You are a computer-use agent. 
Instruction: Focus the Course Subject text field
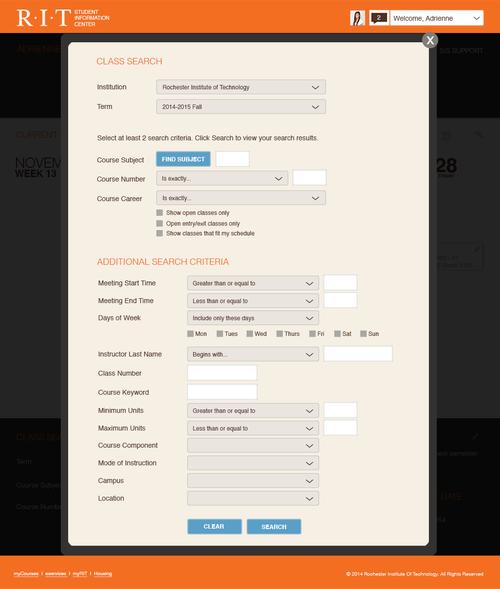tap(233, 159)
